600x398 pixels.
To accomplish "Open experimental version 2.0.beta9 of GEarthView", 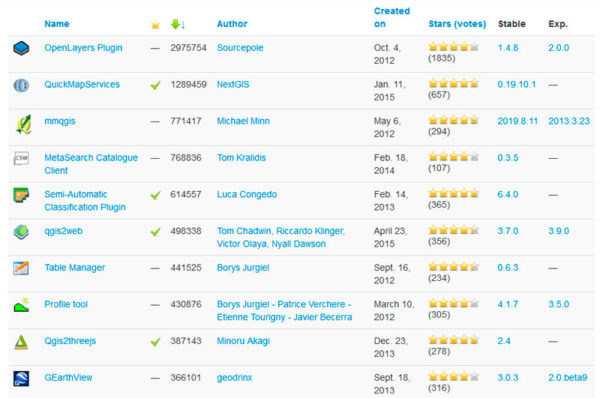I will click(x=567, y=378).
